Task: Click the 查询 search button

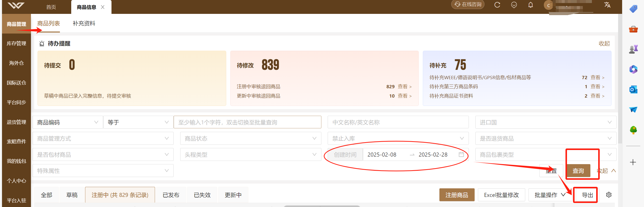Action: pyautogui.click(x=578, y=171)
